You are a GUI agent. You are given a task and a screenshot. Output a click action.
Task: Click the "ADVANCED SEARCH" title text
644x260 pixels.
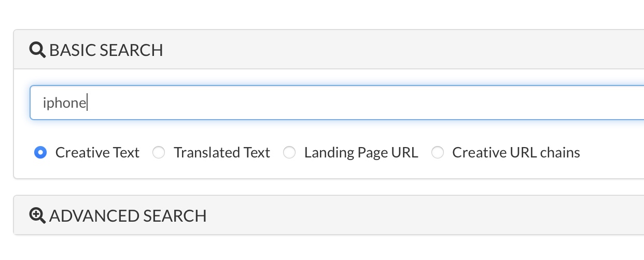[x=128, y=215]
